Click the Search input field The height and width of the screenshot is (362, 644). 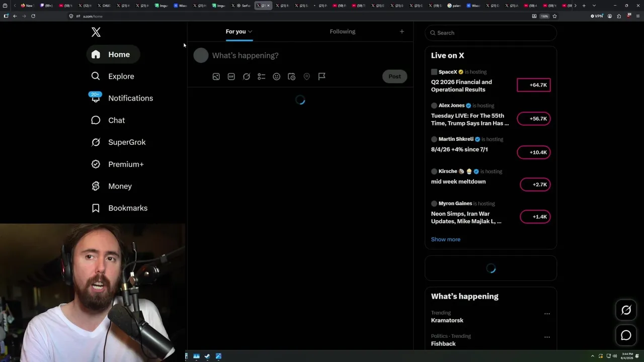click(x=491, y=33)
